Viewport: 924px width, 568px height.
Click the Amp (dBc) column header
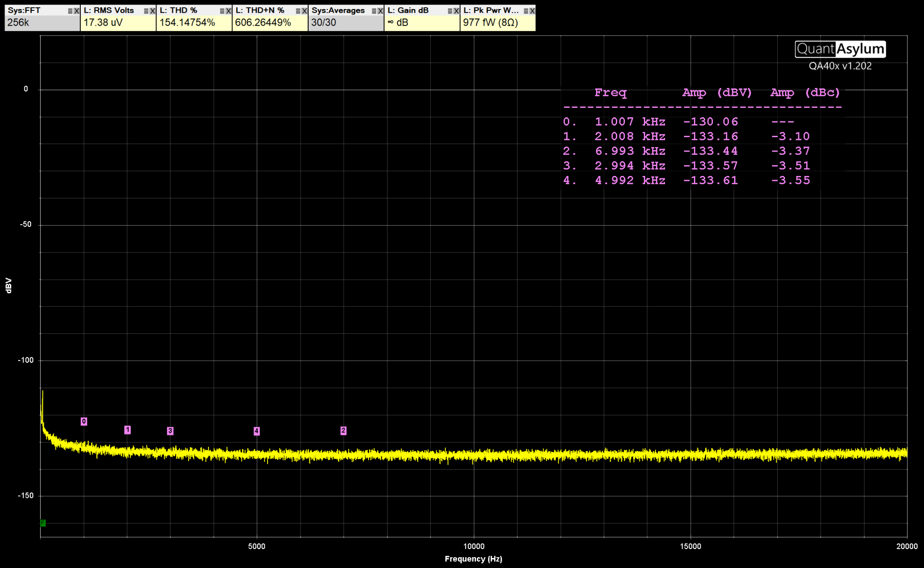pos(805,93)
